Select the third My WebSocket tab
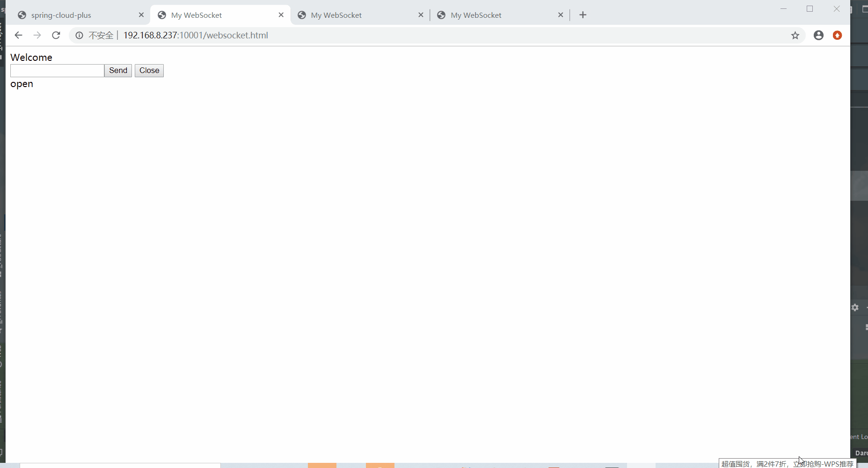This screenshot has height=468, width=868. [x=499, y=15]
